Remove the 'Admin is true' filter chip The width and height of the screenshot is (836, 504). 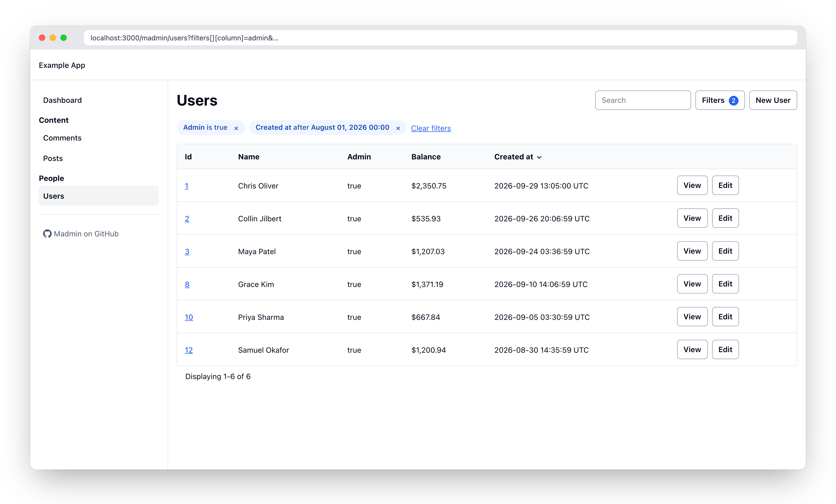pos(236,128)
